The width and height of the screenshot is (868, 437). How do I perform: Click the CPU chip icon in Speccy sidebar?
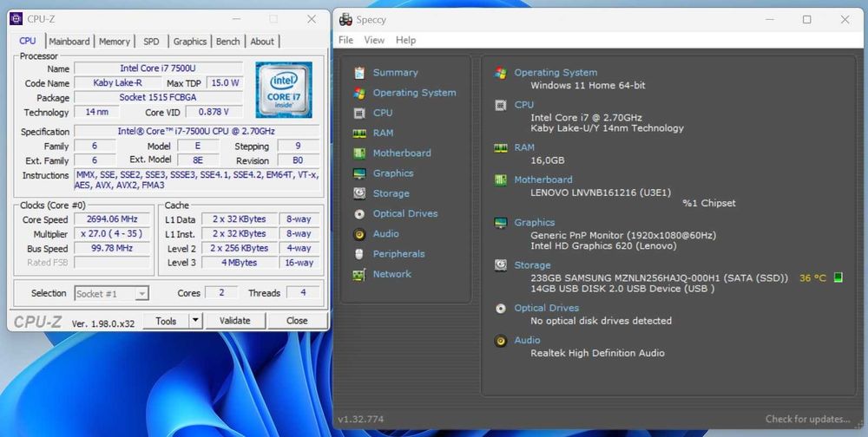[x=359, y=113]
